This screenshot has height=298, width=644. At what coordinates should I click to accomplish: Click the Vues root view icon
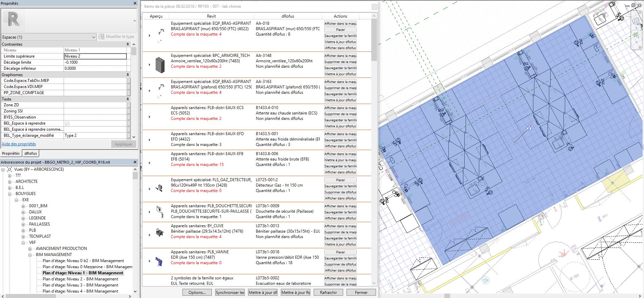click(10, 169)
